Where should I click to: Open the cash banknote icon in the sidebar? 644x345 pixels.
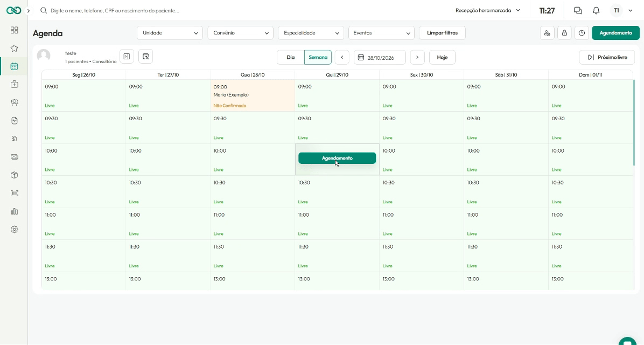point(15,157)
